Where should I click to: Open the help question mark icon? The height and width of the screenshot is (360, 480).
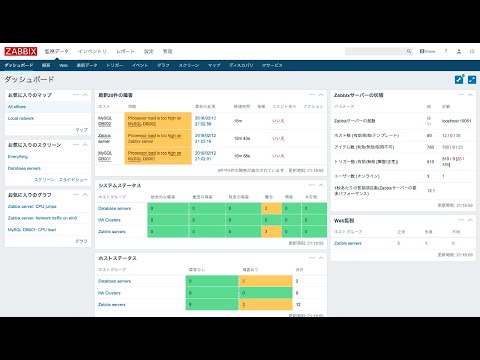coord(446,51)
